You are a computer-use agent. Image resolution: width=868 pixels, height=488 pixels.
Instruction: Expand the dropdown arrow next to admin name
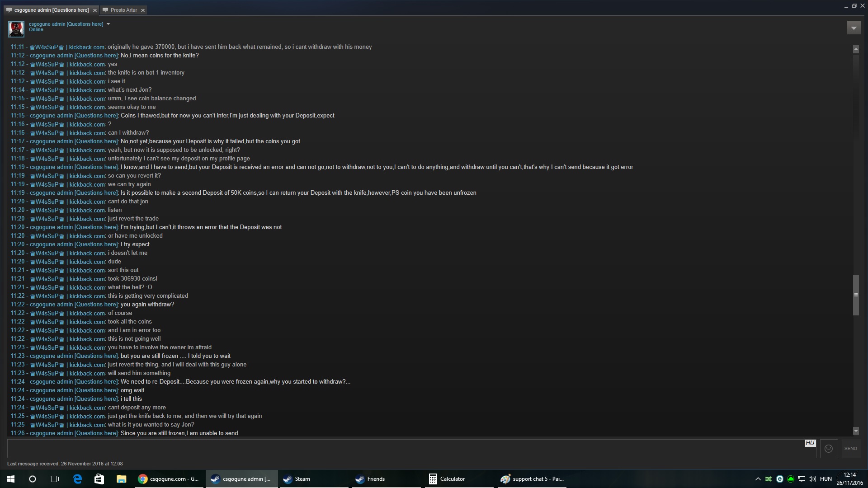108,24
